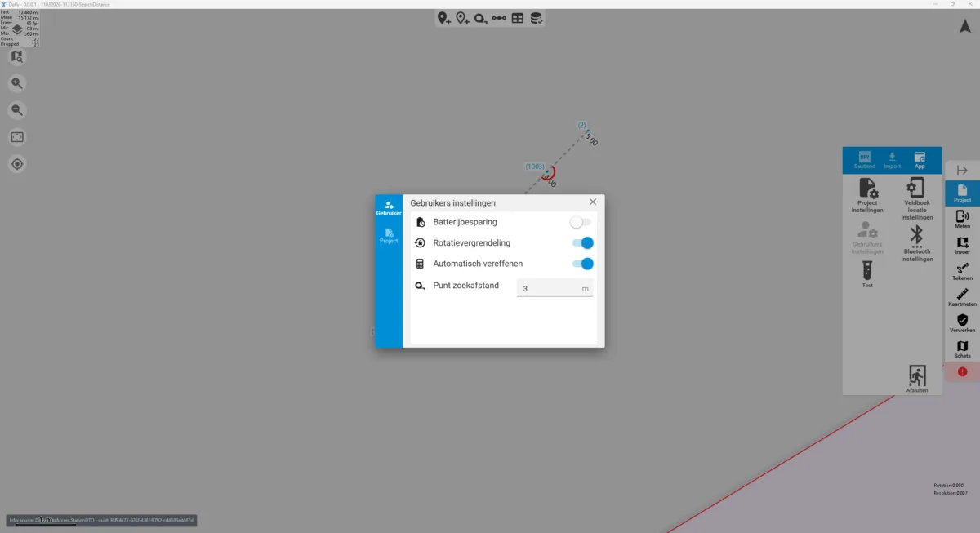Screen dimensions: 980x533
Task: Zoom in using the magnifier plus tool
Action: pyautogui.click(x=16, y=82)
